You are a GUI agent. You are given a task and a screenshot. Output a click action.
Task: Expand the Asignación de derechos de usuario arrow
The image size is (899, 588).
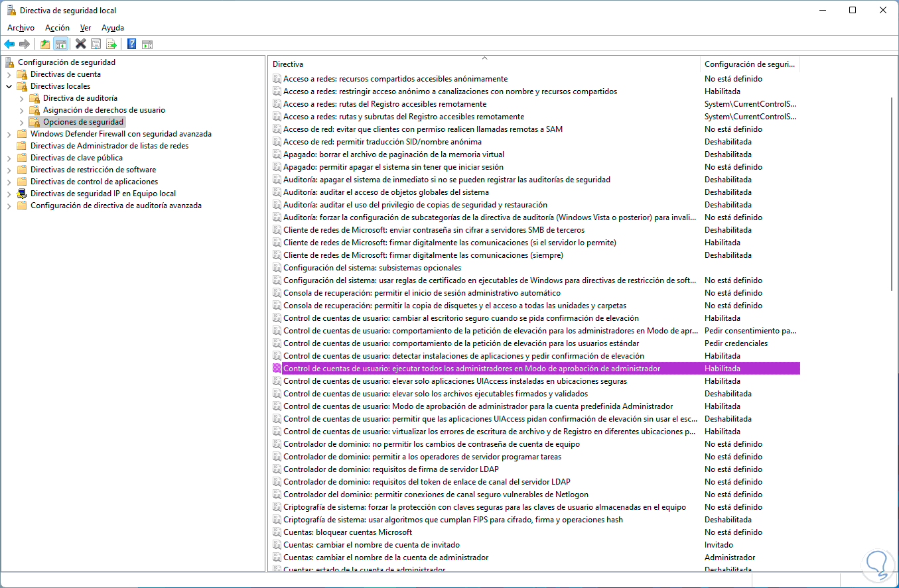pos(22,110)
